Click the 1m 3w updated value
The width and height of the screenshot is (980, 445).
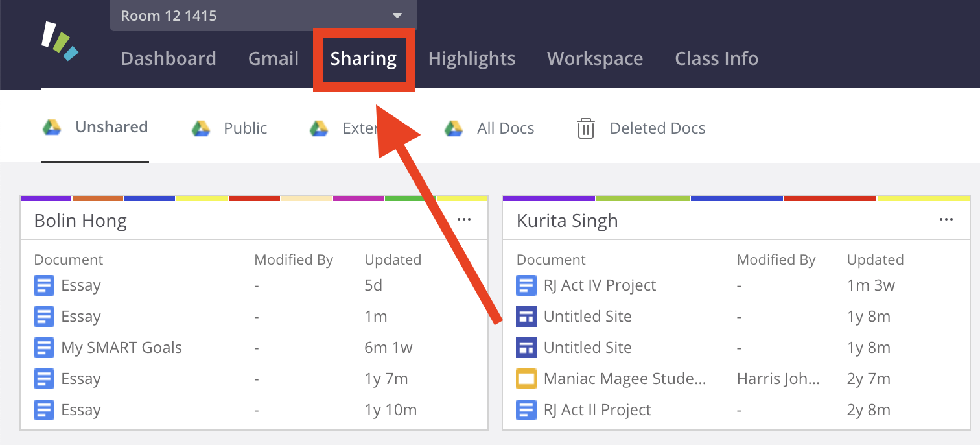click(x=871, y=285)
